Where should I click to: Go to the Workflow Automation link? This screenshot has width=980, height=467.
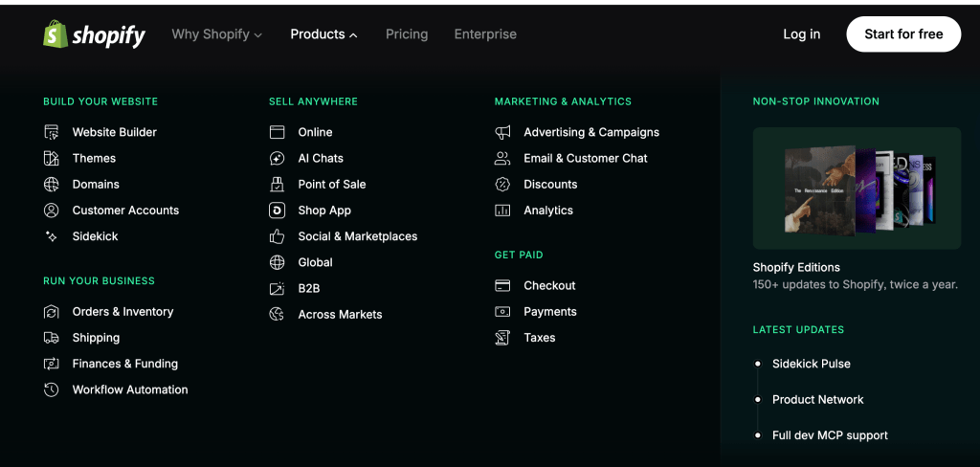pos(130,389)
